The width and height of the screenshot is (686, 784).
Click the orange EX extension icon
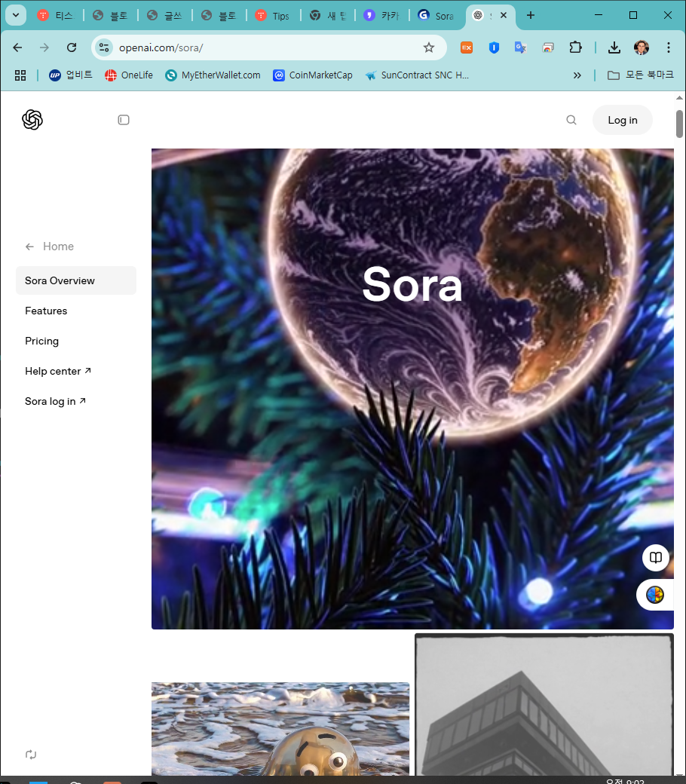(467, 47)
